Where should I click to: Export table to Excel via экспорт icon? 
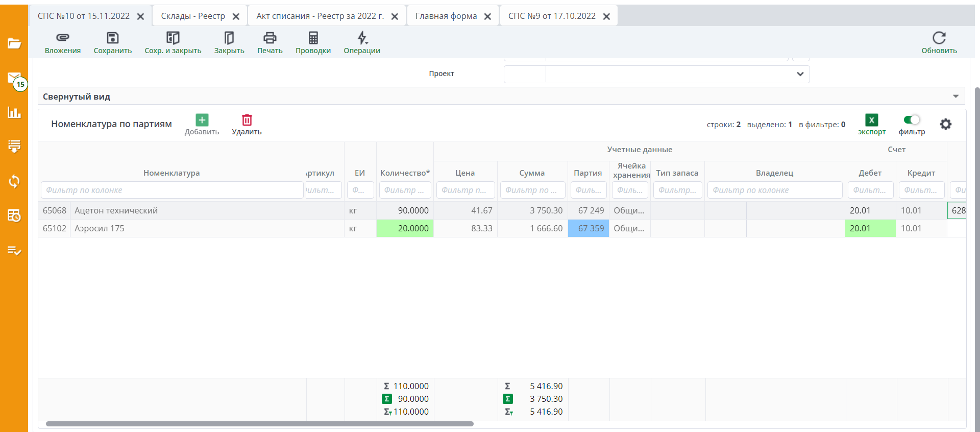point(871,121)
